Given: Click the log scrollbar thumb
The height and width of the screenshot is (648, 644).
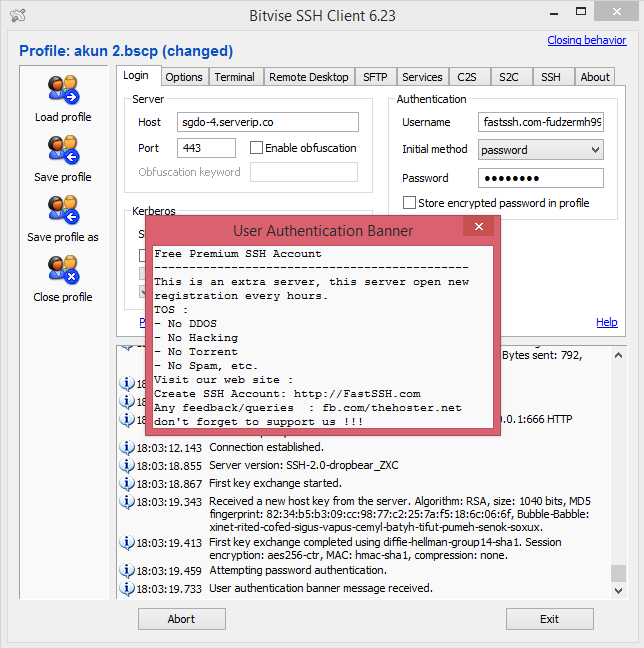Looking at the screenshot, I should pyautogui.click(x=618, y=573).
